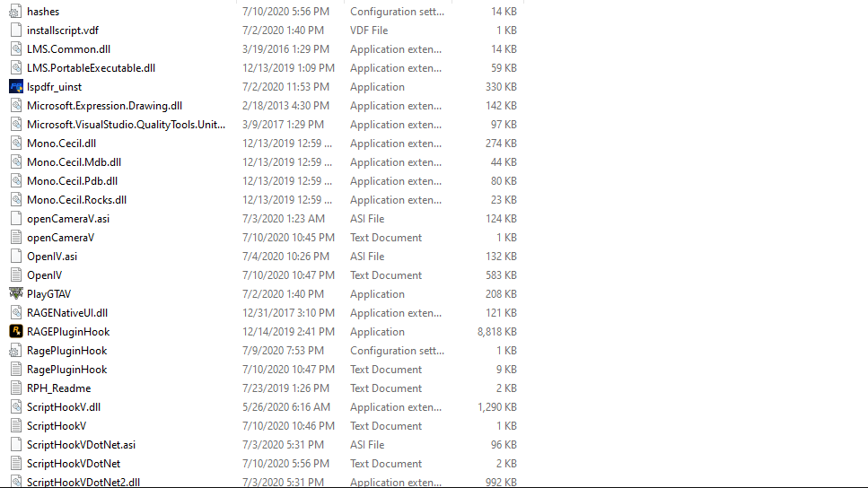
Task: Click the lspdfr_uinst application icon
Action: point(15,86)
